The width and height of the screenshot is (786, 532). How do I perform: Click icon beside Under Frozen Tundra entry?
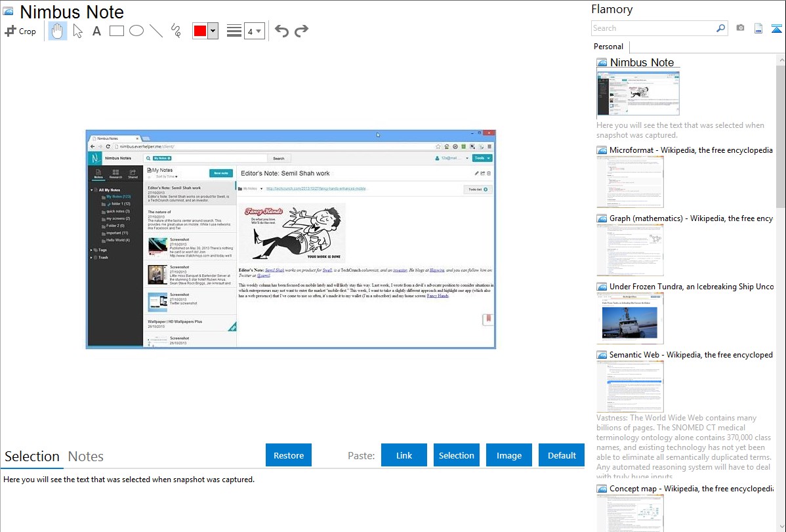[x=602, y=287]
